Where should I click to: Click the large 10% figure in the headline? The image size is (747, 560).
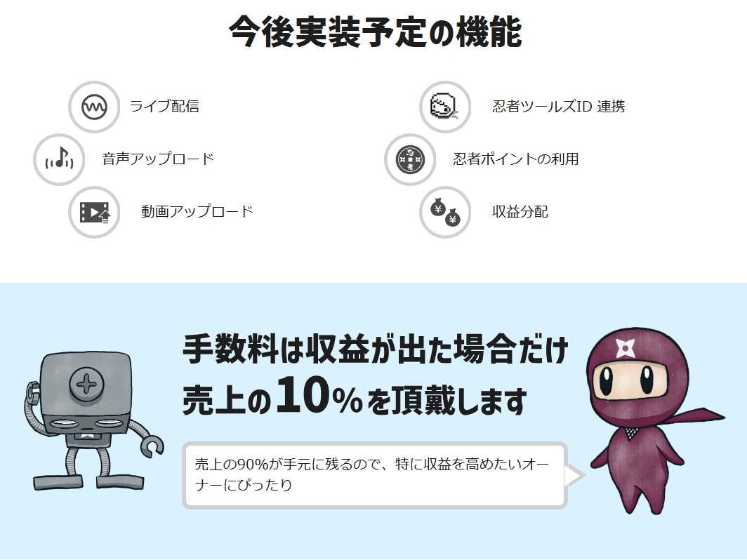pos(319,396)
